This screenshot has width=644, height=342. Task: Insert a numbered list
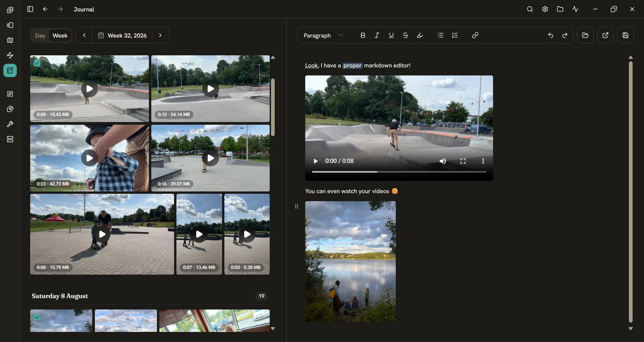455,35
